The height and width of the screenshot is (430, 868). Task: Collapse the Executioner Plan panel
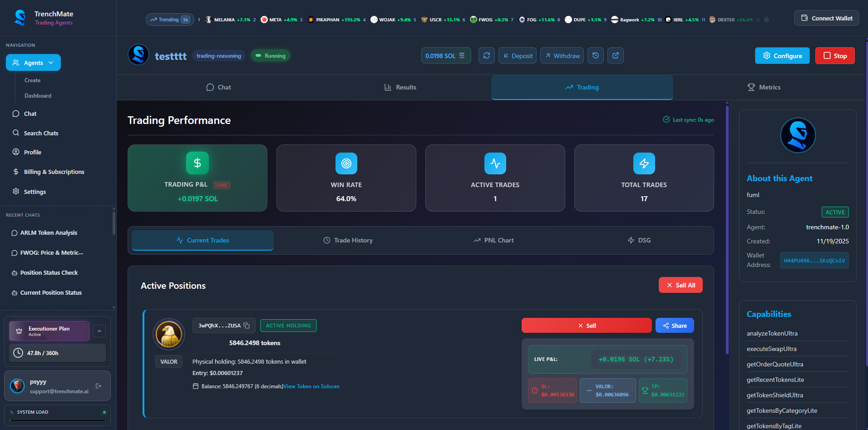click(99, 331)
